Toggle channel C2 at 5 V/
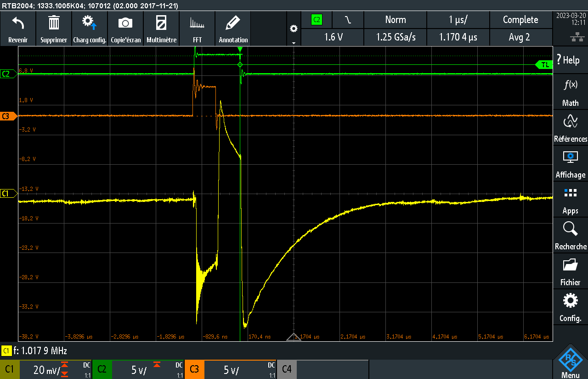 [138, 369]
